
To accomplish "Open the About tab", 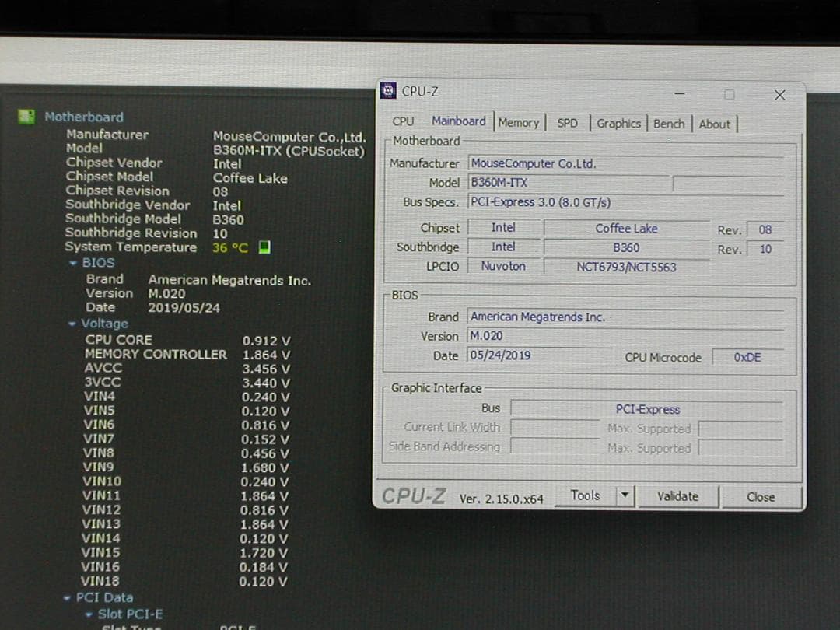I will [714, 124].
